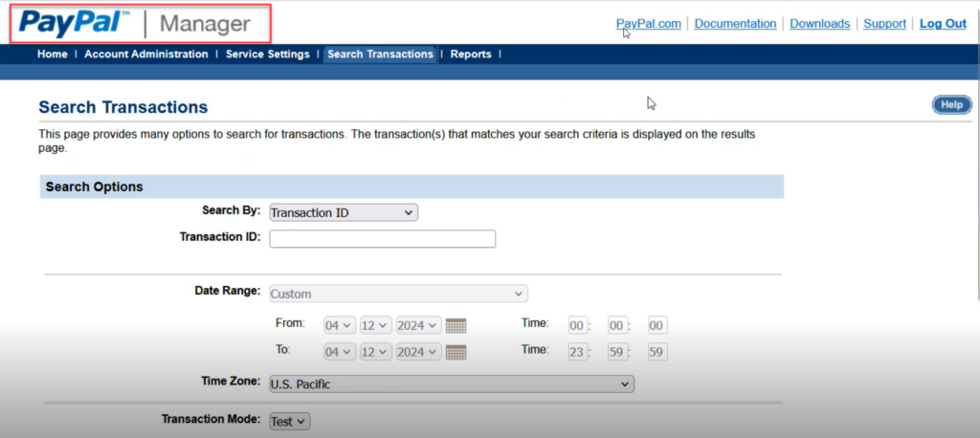980x438 pixels.
Task: Open the From year dropdown
Action: (419, 325)
